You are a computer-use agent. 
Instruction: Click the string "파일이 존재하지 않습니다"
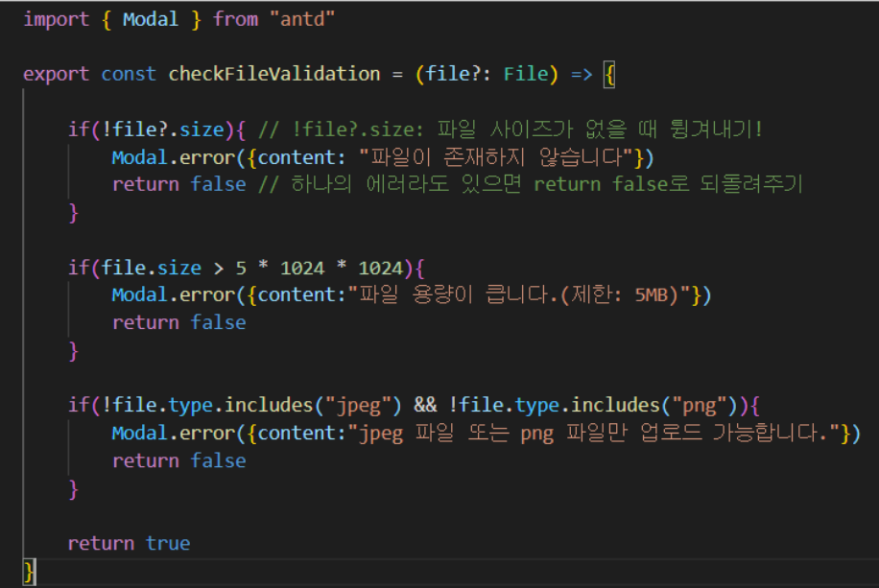click(495, 157)
